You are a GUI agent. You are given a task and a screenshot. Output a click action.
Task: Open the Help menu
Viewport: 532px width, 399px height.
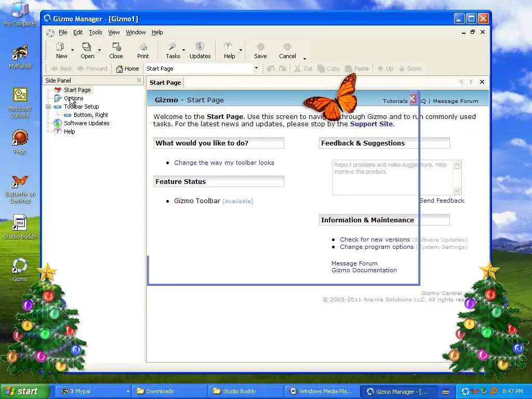point(157,32)
